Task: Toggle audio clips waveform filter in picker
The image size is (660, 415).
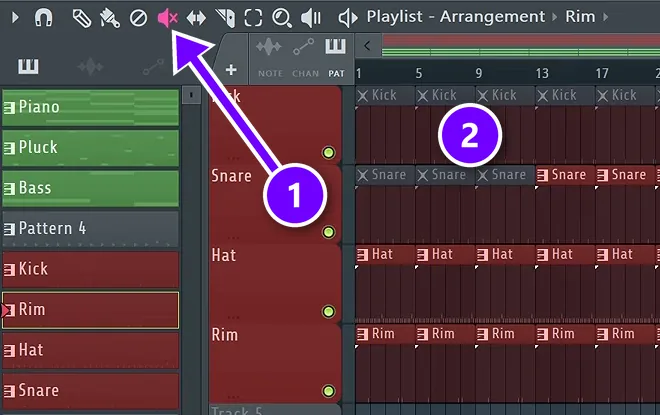Action: pos(90,67)
